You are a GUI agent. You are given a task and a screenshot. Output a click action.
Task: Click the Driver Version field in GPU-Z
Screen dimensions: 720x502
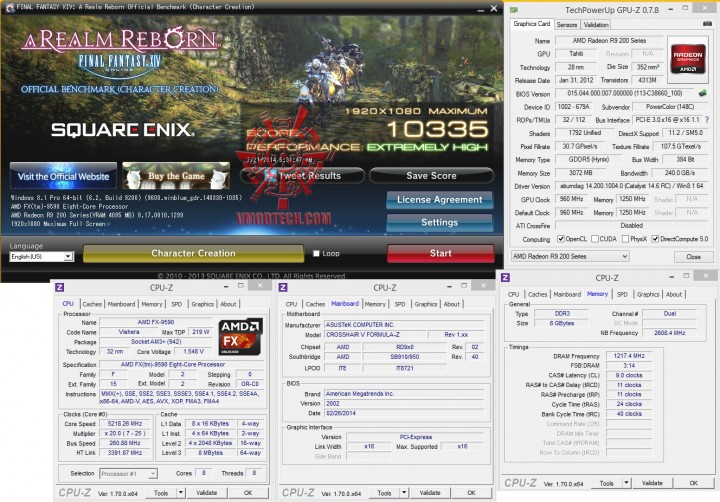tap(631, 186)
